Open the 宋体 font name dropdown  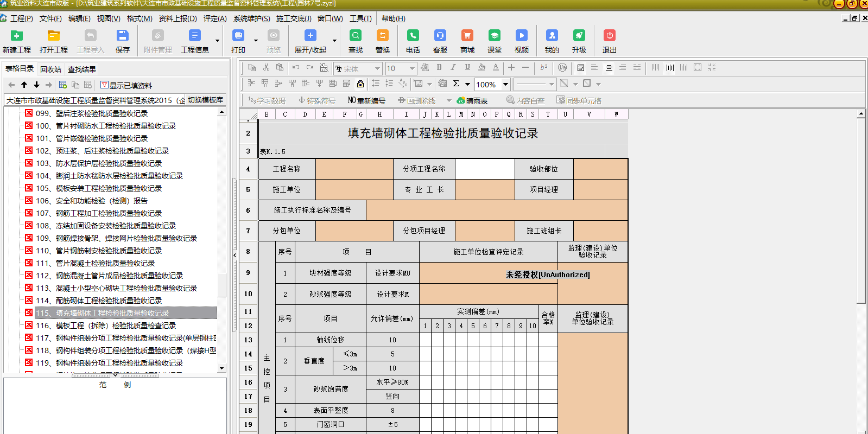(x=377, y=69)
